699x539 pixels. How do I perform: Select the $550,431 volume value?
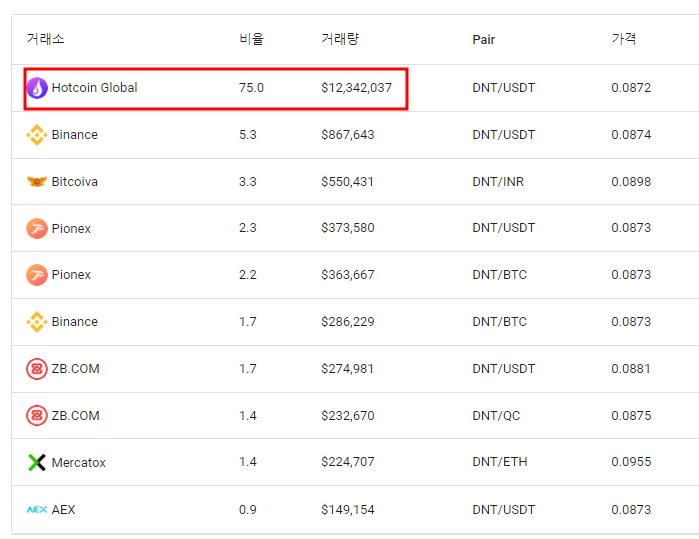click(x=347, y=181)
